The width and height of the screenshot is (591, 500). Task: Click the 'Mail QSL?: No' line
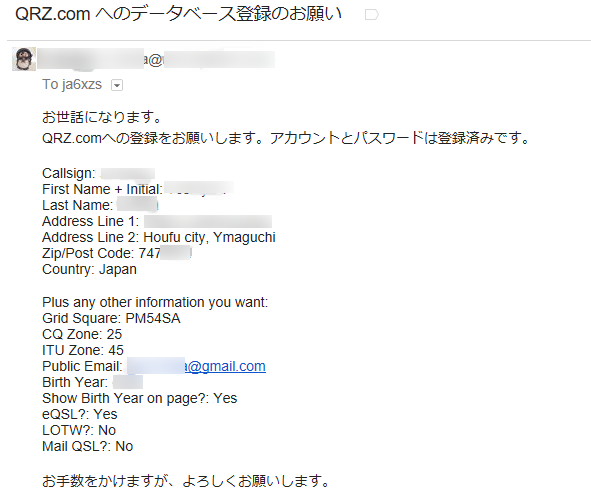coord(88,446)
